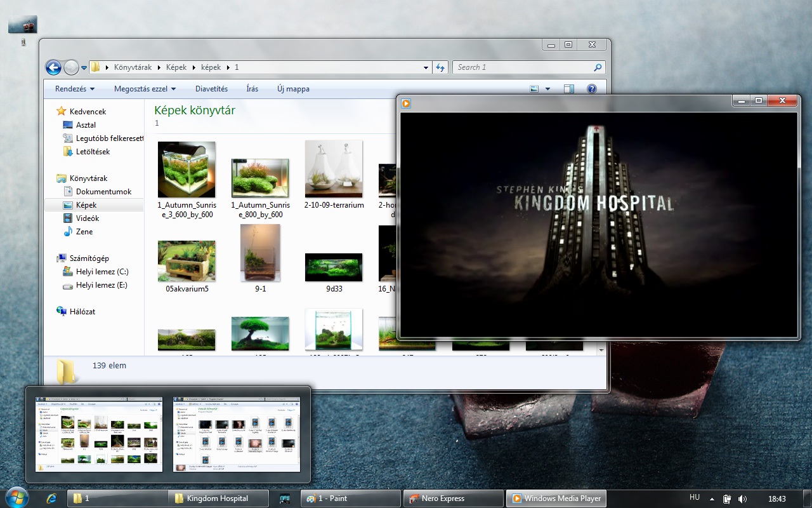Image resolution: width=812 pixels, height=508 pixels.
Task: Select Letöltések under Kedvencek
Action: coord(93,152)
